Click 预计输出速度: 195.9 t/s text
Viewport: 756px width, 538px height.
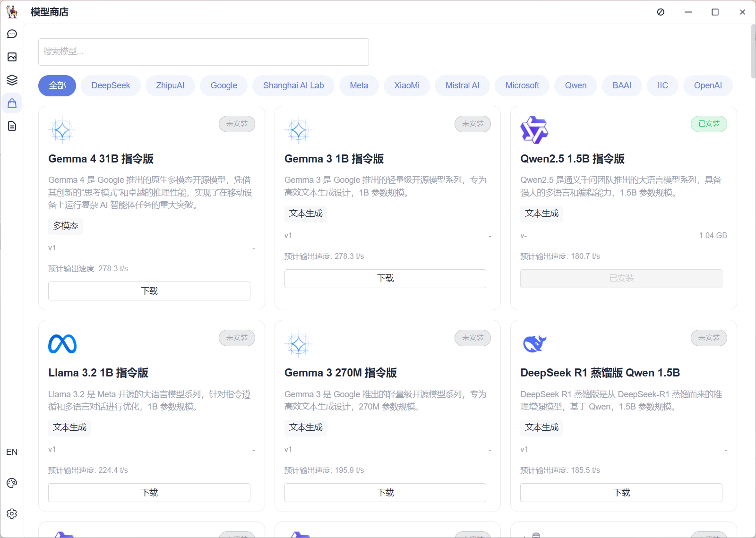[324, 470]
